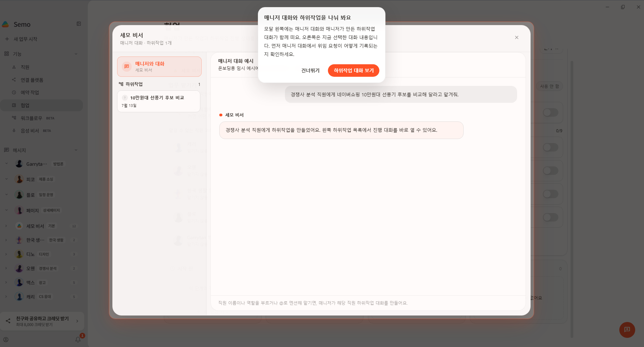Close the 세모 비서 modal

point(516,38)
